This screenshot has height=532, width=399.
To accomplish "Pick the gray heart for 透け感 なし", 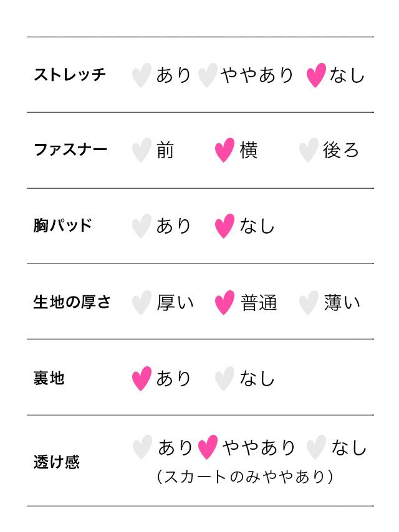I will 317,447.
